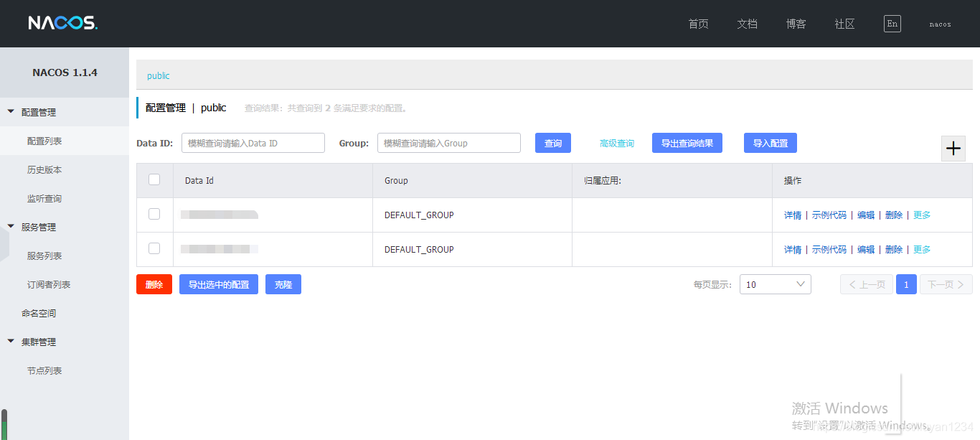Click 删除 in the second configuration row
The width and height of the screenshot is (980, 440).
tap(894, 249)
